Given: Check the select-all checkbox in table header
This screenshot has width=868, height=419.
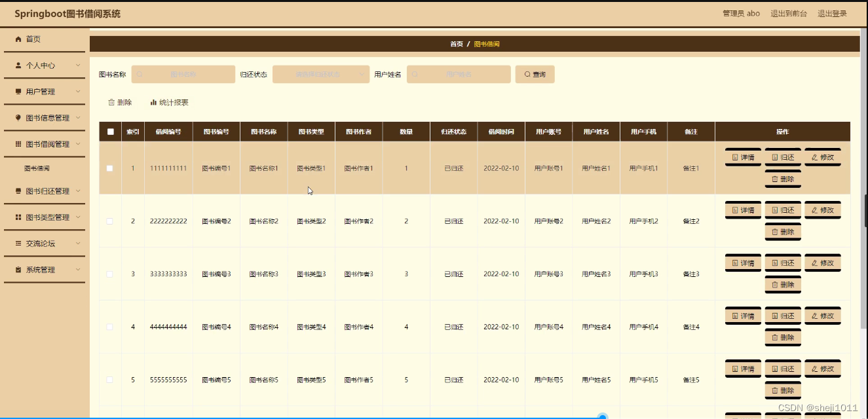Looking at the screenshot, I should click(x=110, y=131).
